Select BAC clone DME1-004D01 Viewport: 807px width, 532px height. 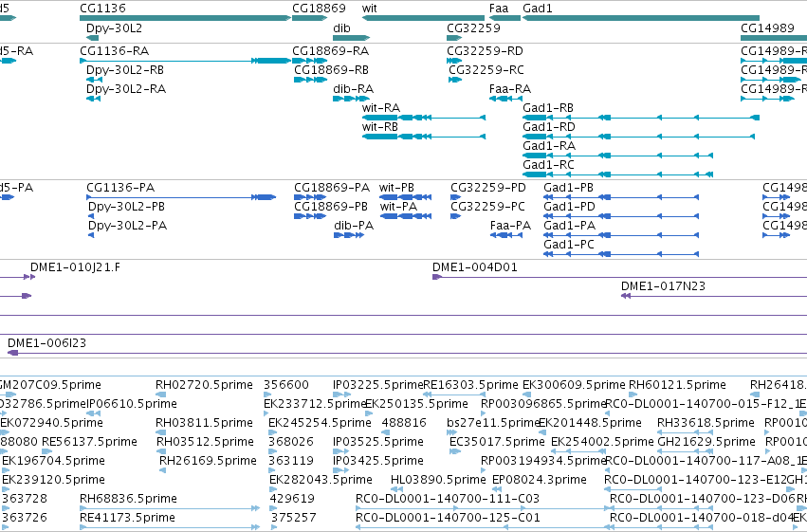point(475,267)
